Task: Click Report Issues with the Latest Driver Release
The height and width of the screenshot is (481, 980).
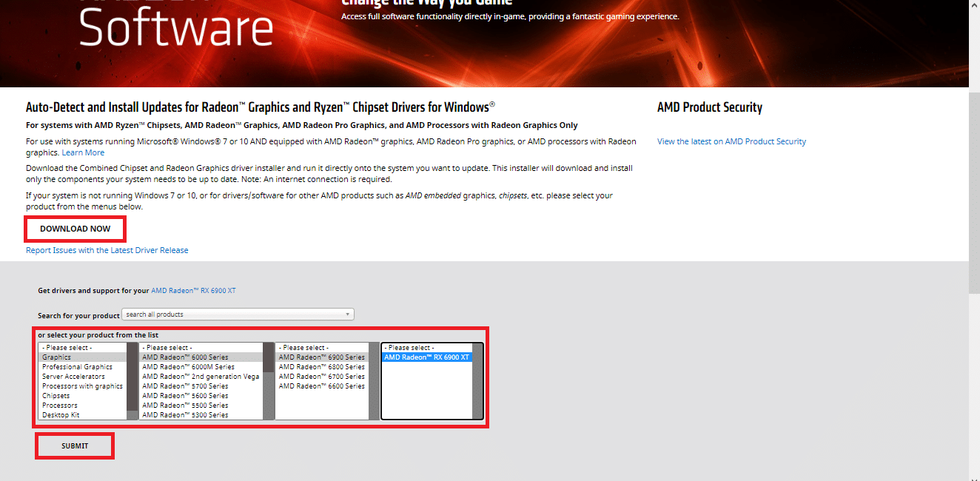Action: click(x=107, y=250)
